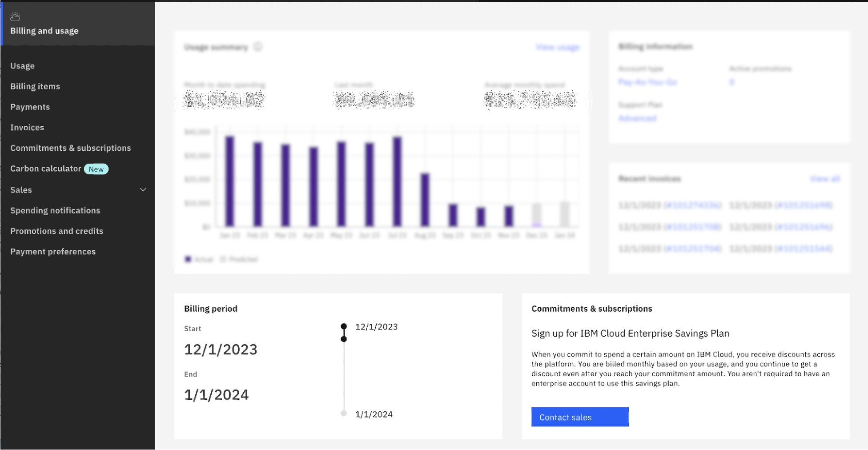The width and height of the screenshot is (868, 450).
Task: Click the Commitments & subscriptions card heading
Action: 592,309
